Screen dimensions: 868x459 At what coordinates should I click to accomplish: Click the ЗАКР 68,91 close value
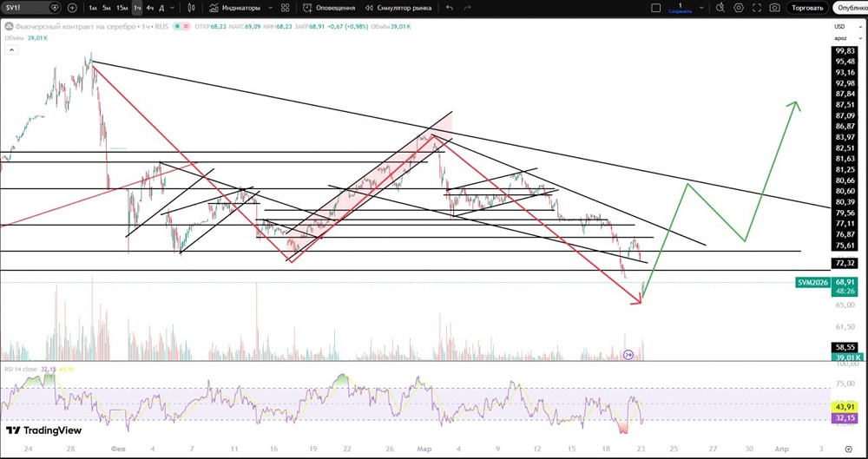pyautogui.click(x=310, y=26)
